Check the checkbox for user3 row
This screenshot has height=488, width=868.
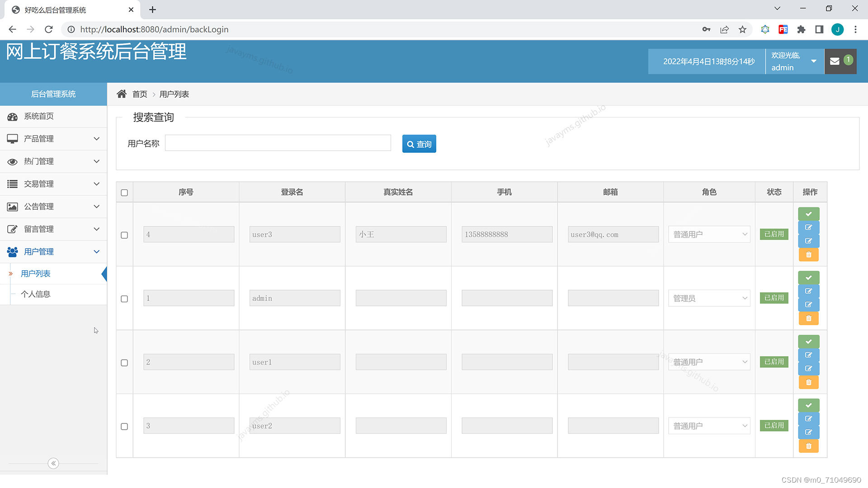[124, 235]
